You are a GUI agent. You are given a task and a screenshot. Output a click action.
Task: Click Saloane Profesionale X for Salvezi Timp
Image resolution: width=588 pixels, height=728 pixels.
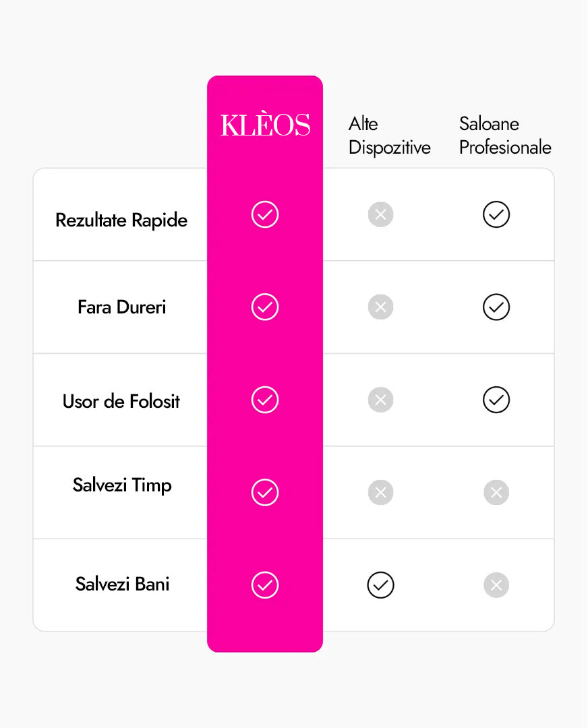coord(496,493)
